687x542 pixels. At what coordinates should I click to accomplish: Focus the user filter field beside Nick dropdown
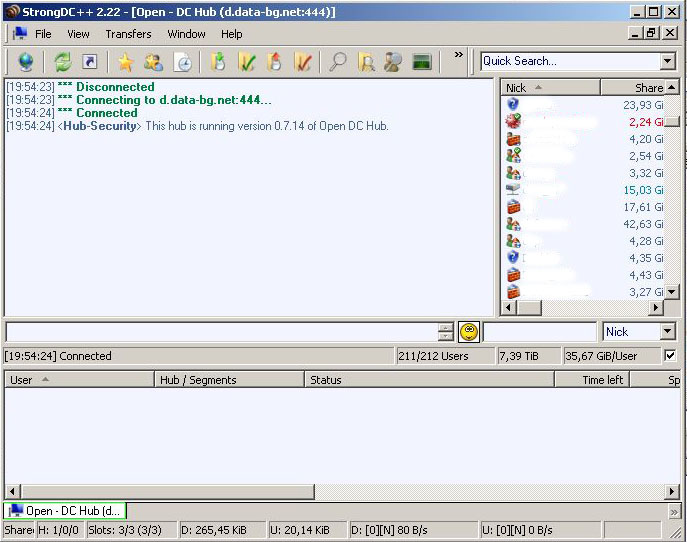(x=540, y=332)
